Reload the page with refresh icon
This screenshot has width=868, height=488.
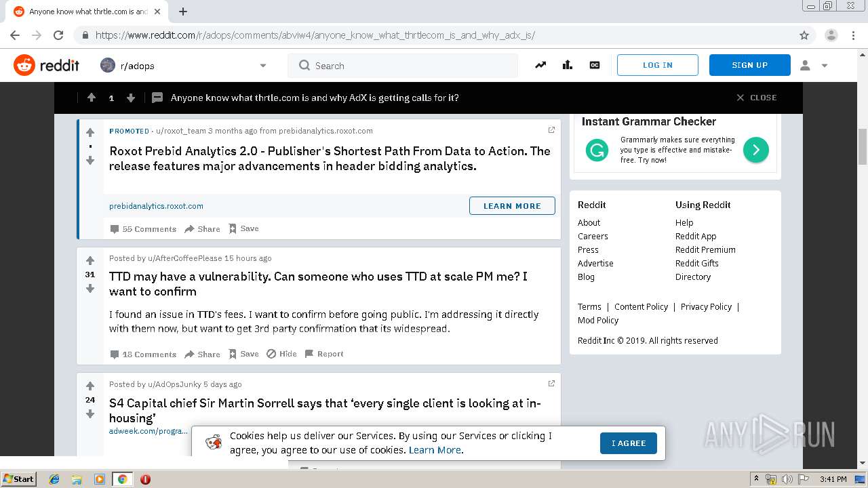58,35
